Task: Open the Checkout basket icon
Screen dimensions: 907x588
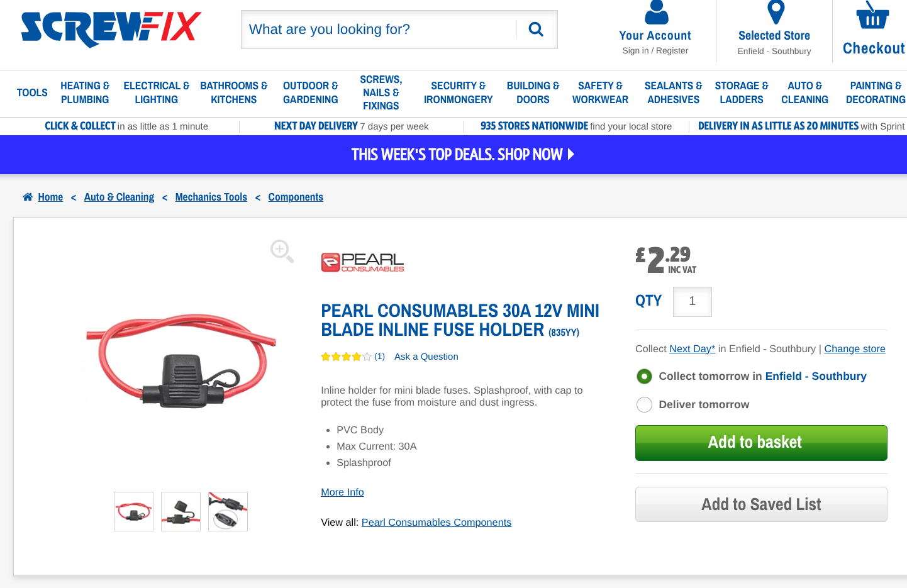Action: (872, 16)
